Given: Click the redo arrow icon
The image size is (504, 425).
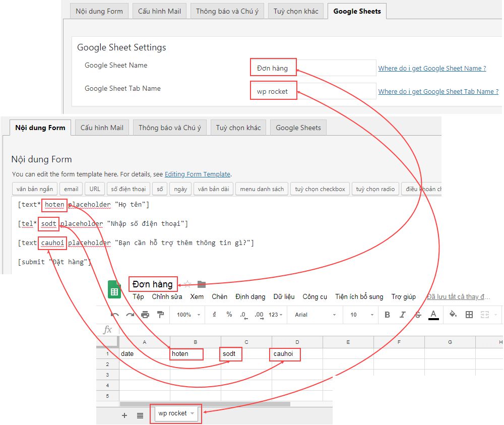Looking at the screenshot, I should point(130,315).
